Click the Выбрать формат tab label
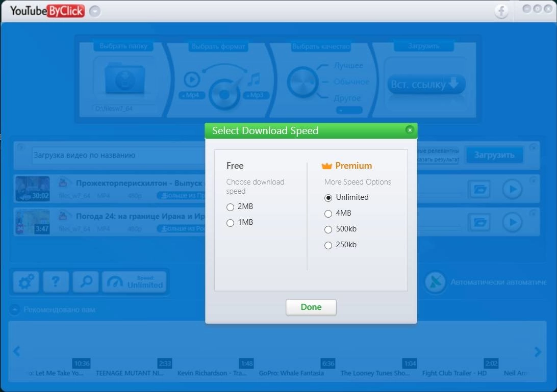 [x=218, y=46]
